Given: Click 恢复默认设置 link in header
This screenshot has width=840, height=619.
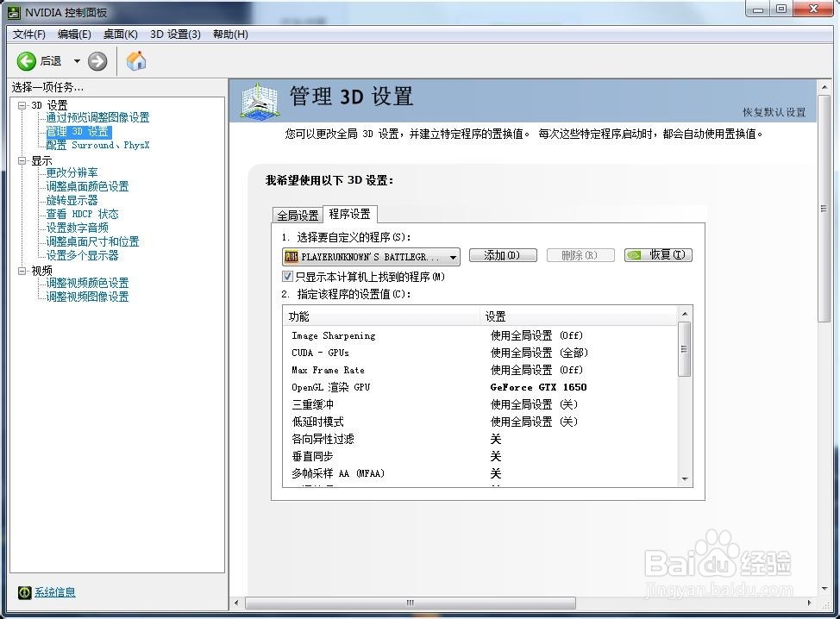Looking at the screenshot, I should click(774, 112).
